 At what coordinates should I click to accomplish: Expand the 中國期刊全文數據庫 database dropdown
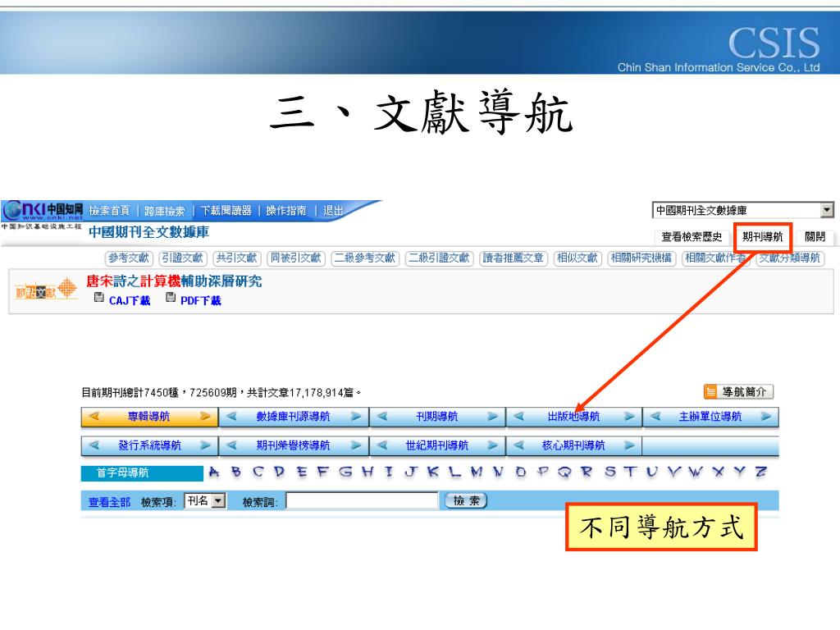(x=827, y=210)
